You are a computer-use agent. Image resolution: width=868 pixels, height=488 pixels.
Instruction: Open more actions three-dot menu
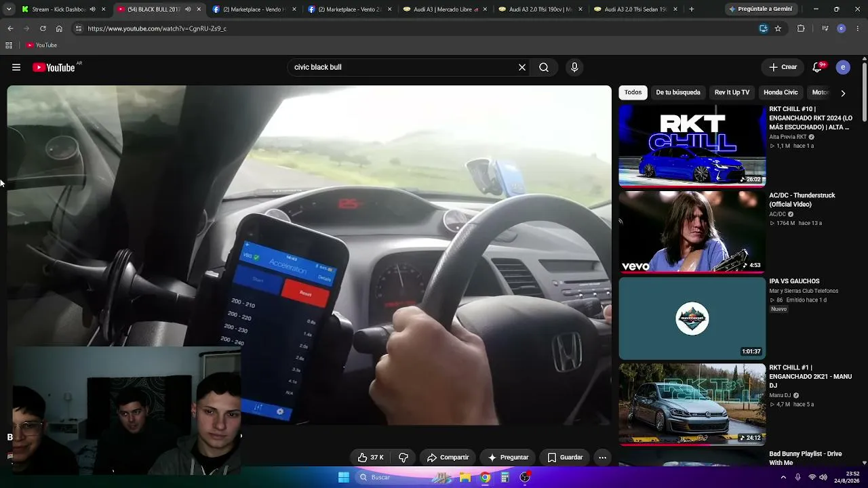(x=602, y=457)
